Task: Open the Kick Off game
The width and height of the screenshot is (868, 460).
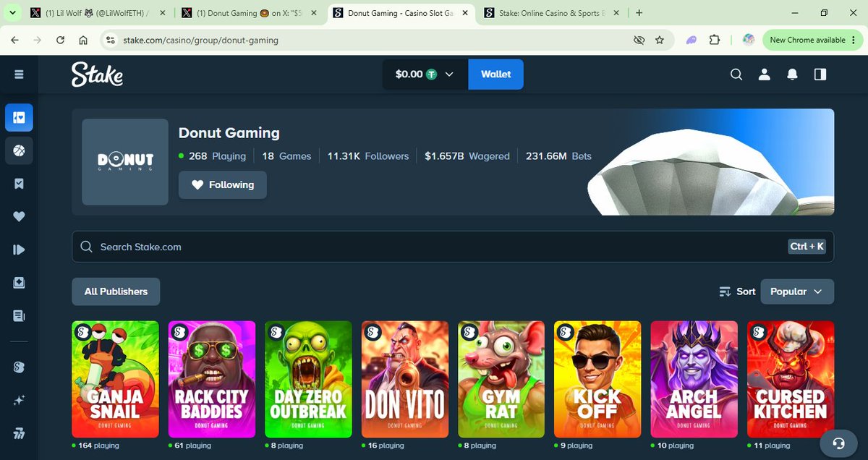Action: 597,380
